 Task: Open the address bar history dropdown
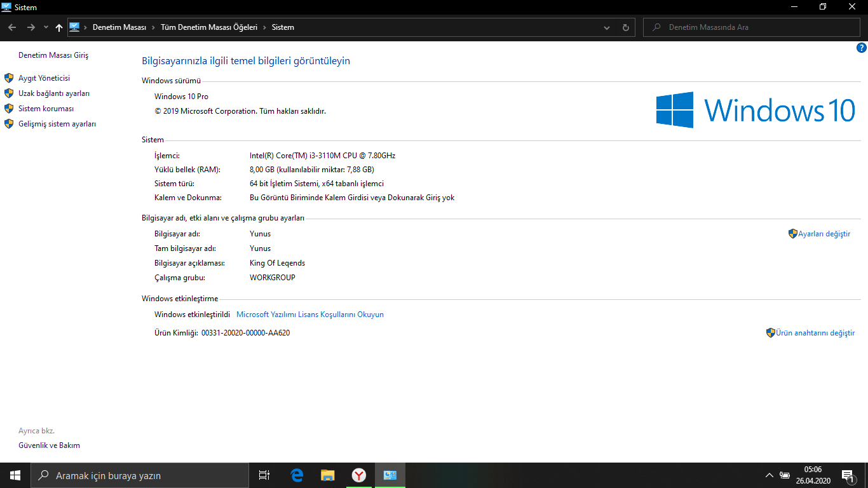[607, 27]
